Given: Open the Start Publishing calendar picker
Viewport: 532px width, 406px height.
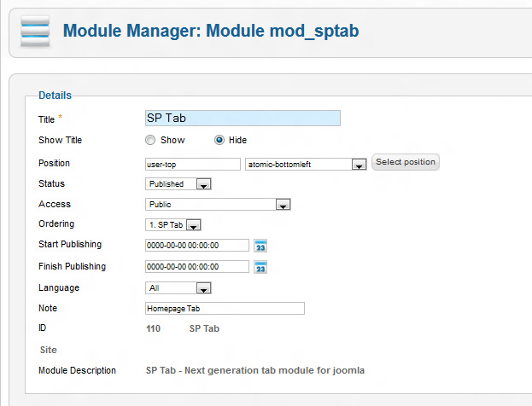Looking at the screenshot, I should [261, 246].
